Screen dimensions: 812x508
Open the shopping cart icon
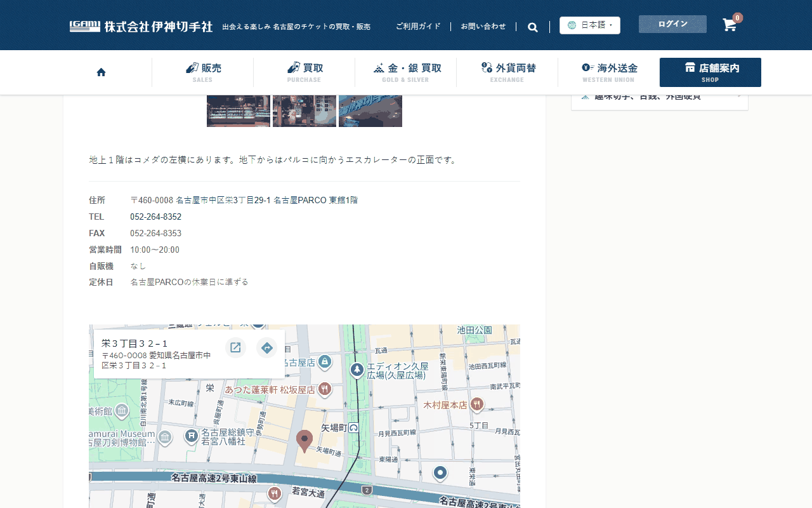coord(730,25)
